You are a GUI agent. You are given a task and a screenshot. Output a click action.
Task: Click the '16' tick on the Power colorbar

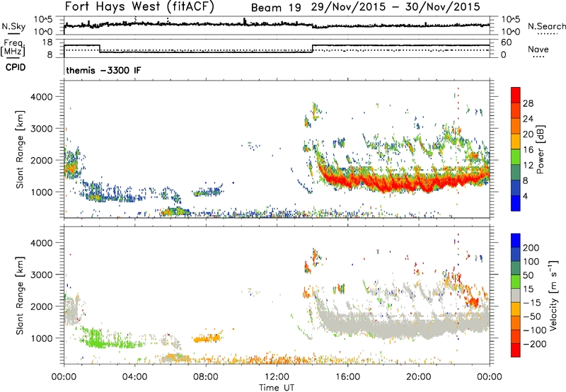pos(528,150)
